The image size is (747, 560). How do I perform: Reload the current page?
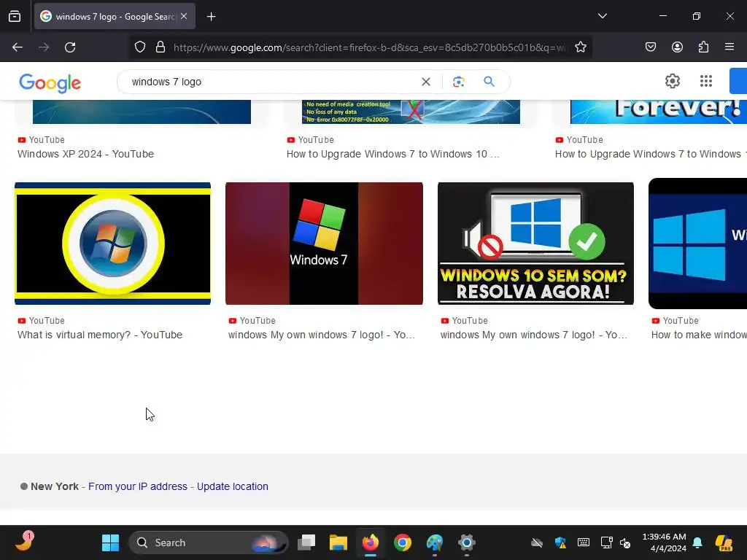[70, 47]
